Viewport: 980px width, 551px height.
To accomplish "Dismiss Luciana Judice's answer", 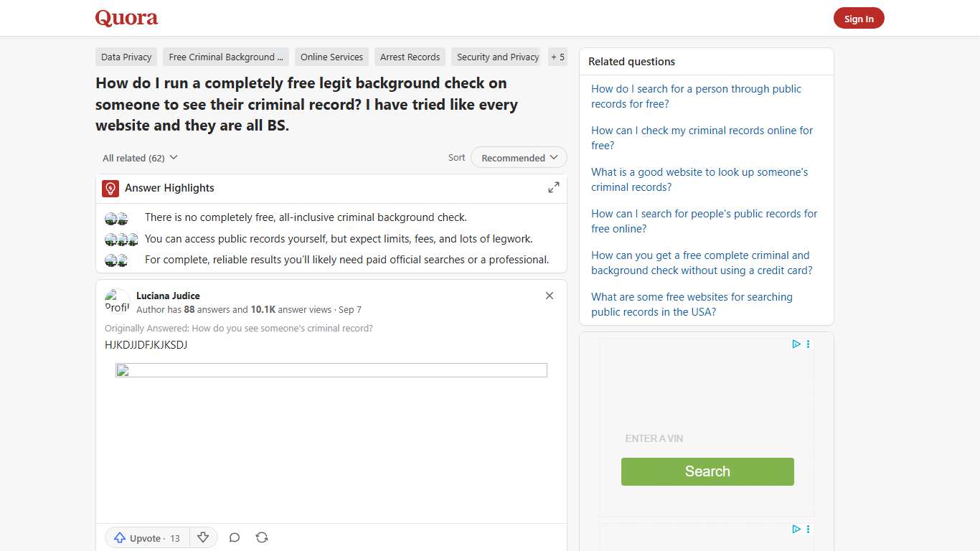I will [x=549, y=295].
